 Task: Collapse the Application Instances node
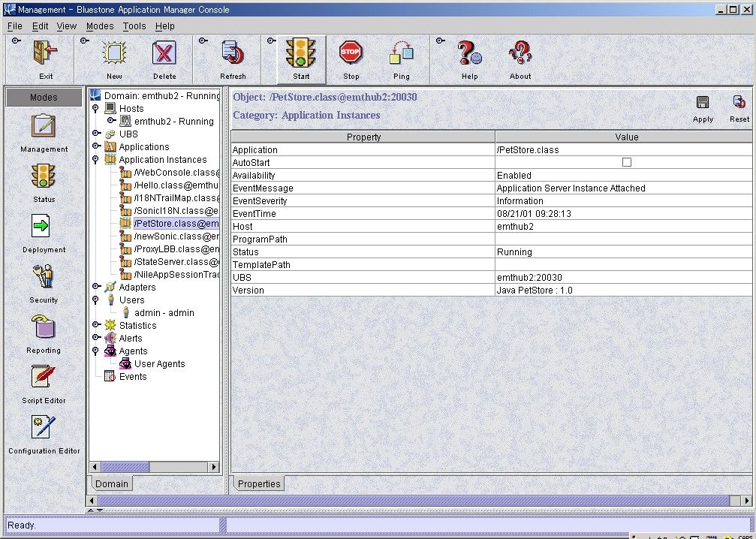(x=95, y=159)
